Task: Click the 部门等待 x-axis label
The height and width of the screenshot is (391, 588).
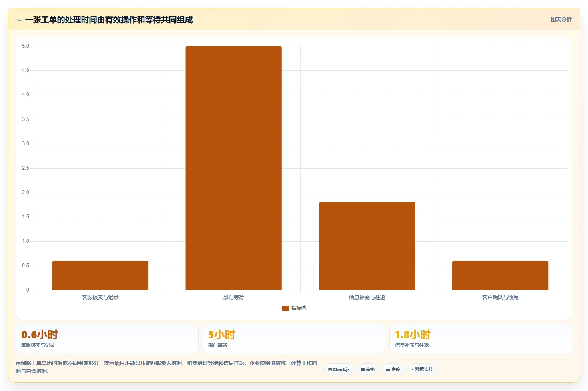Action: 233,297
